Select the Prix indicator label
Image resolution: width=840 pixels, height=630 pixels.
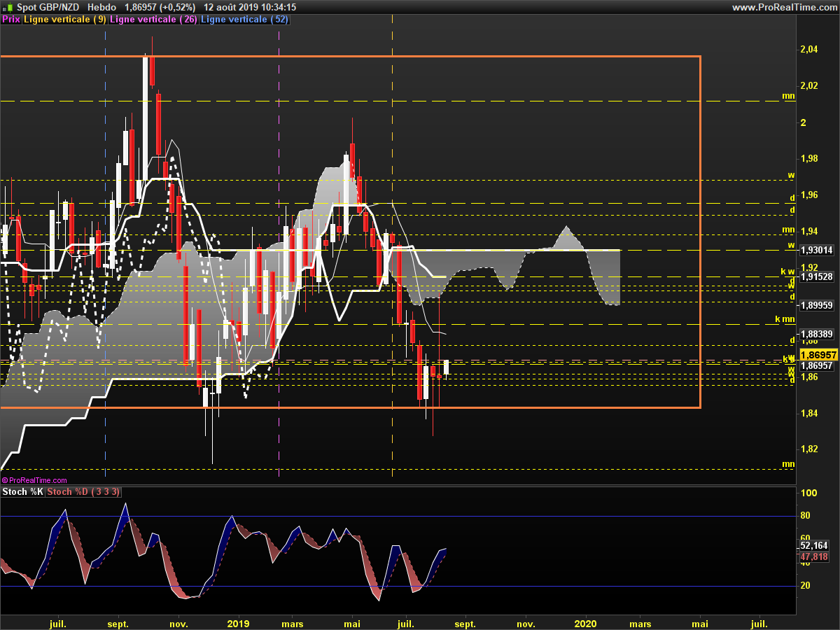[11, 20]
